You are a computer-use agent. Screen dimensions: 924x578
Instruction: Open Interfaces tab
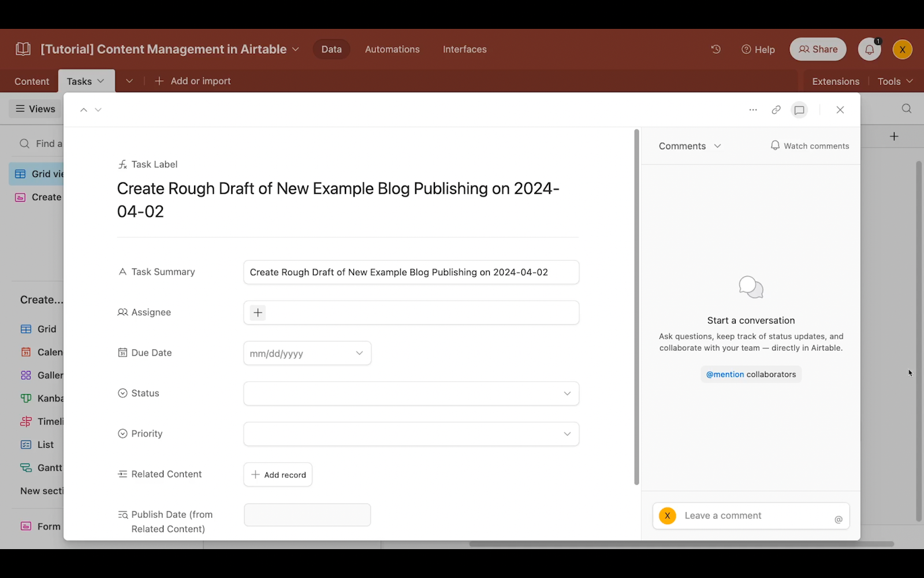[x=464, y=49]
